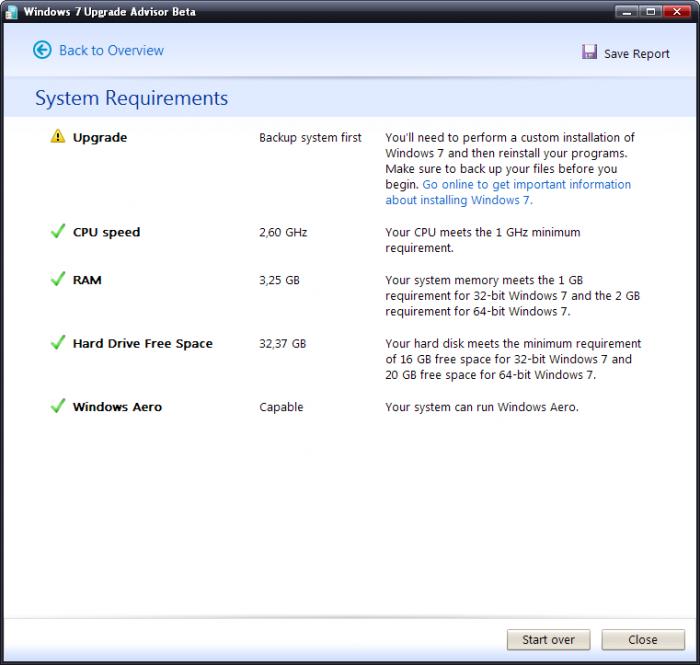The height and width of the screenshot is (665, 700).
Task: Click the green checkmark next to Windows Aero
Action: click(58, 405)
